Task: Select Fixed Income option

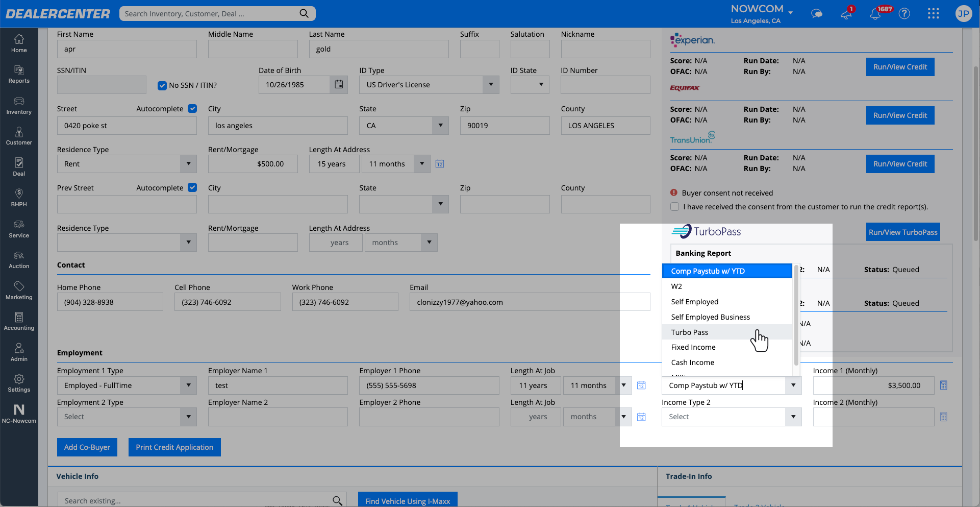Action: tap(727, 347)
